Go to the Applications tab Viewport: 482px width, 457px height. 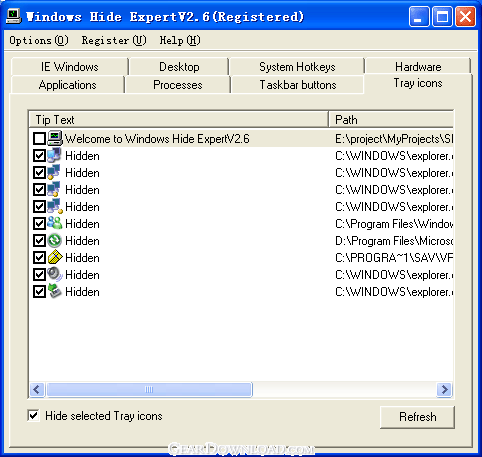click(x=68, y=85)
